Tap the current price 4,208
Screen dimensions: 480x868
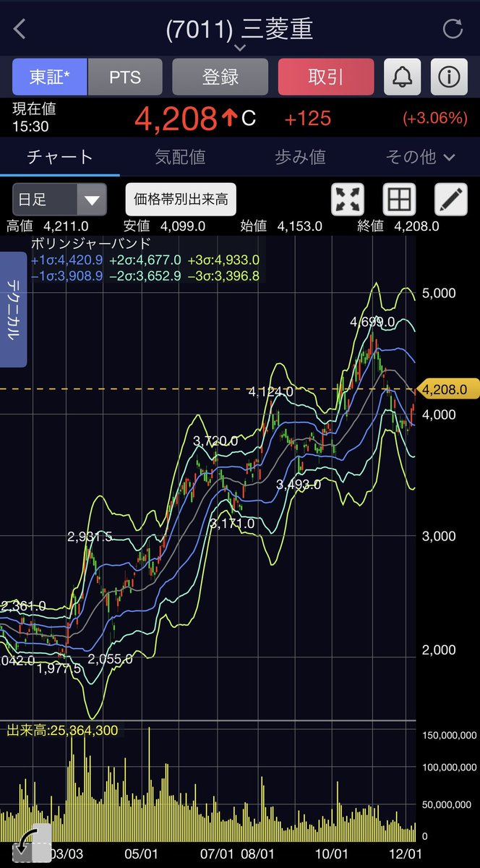pos(176,118)
